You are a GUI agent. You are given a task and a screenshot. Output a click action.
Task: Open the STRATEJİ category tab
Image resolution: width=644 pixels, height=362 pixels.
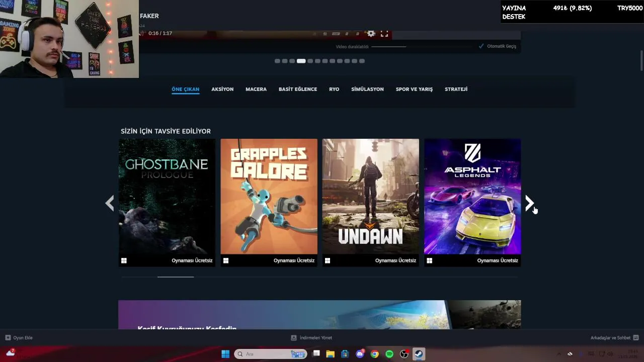[x=456, y=89]
